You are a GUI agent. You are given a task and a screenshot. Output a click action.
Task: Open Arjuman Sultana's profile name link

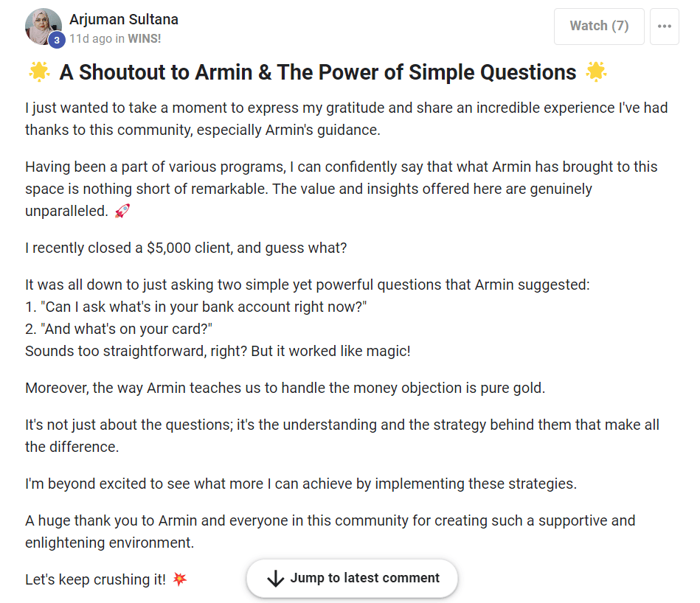click(x=124, y=19)
